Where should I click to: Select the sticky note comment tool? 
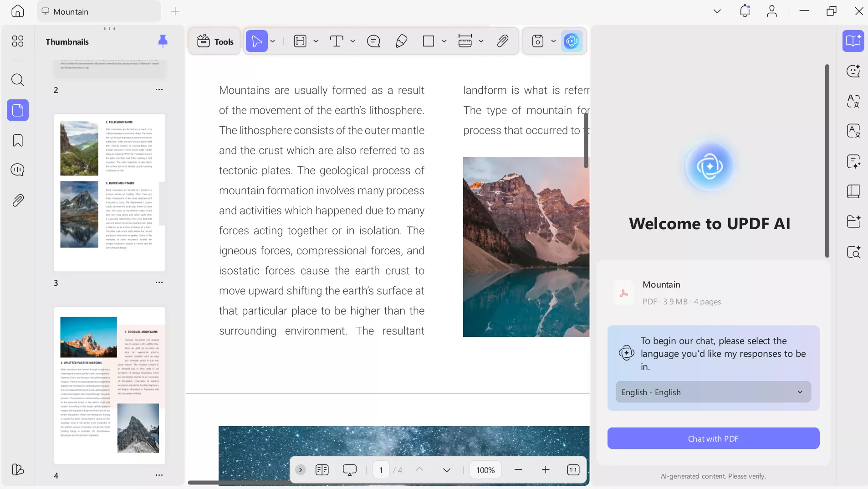373,41
